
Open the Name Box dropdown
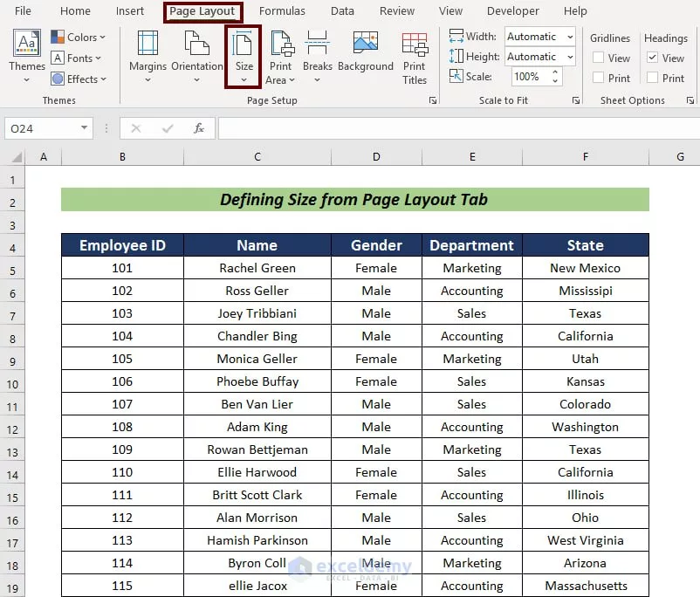86,127
